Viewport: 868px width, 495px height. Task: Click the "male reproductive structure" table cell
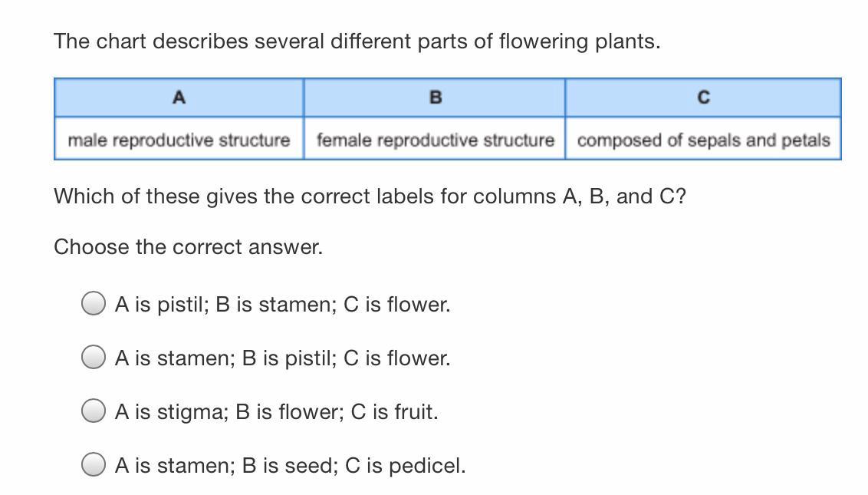click(x=179, y=140)
